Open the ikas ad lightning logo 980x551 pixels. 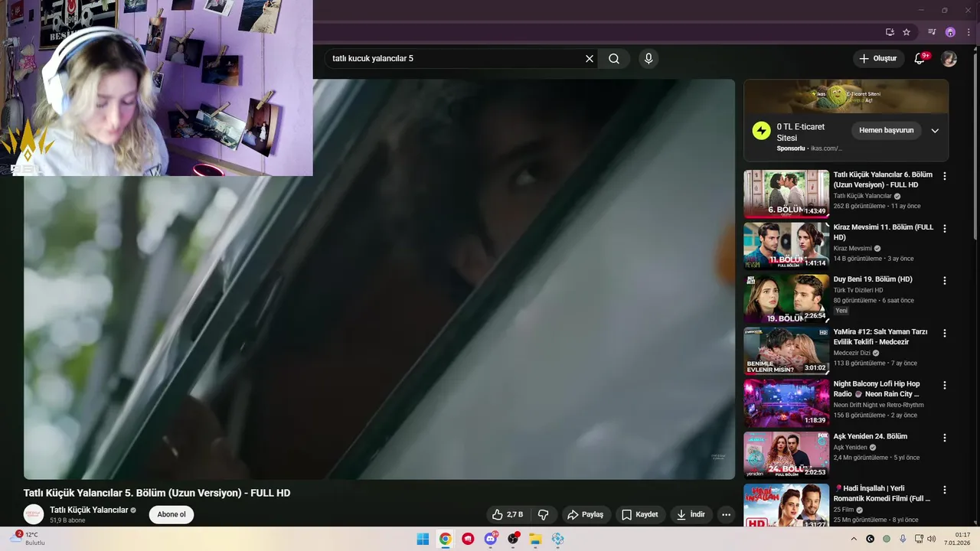tap(761, 131)
